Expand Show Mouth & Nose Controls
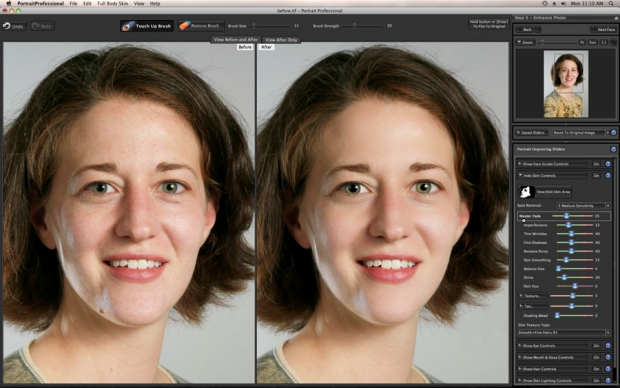 coord(552,357)
